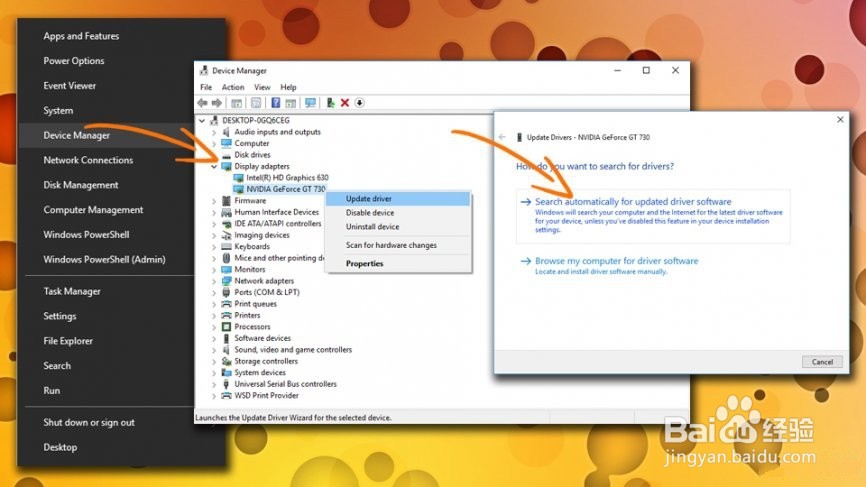The height and width of the screenshot is (487, 866).
Task: Expand the Audio inputs and outputs category
Action: click(214, 133)
